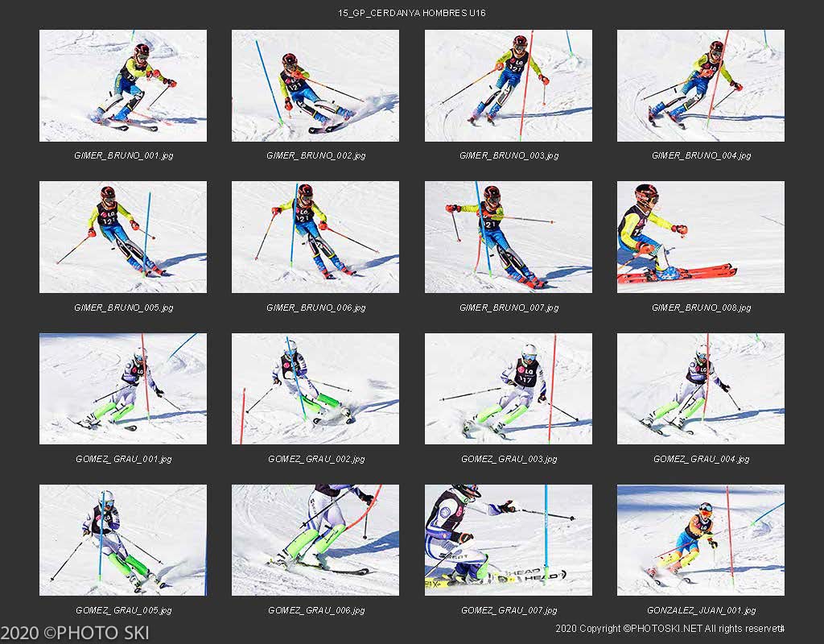
Task: Click the 2020 ©PHOTO SKI watermark
Action: click(x=75, y=633)
